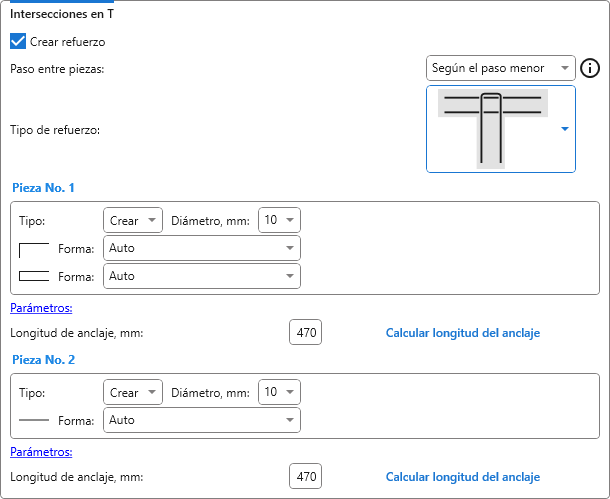
Task: Select the Intersecciones en T tab
Action: pyautogui.click(x=61, y=13)
